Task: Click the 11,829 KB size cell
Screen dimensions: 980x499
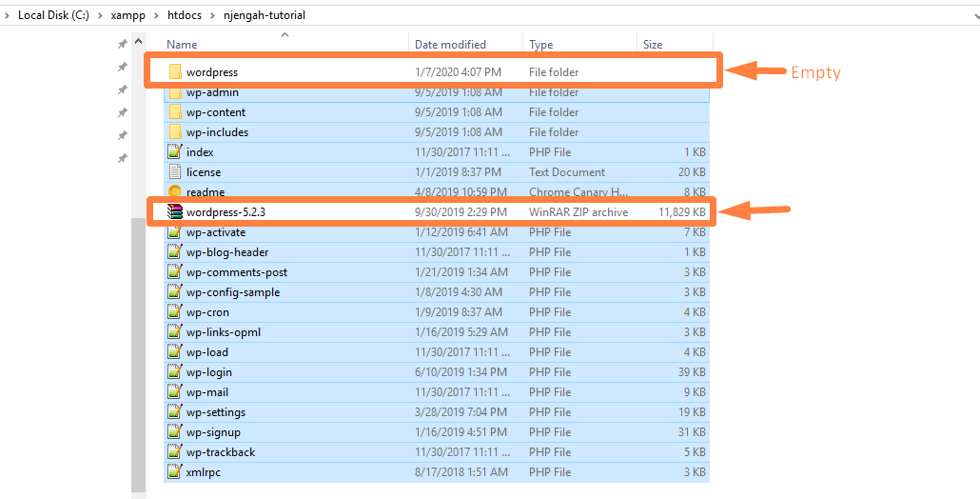Action: 682,212
